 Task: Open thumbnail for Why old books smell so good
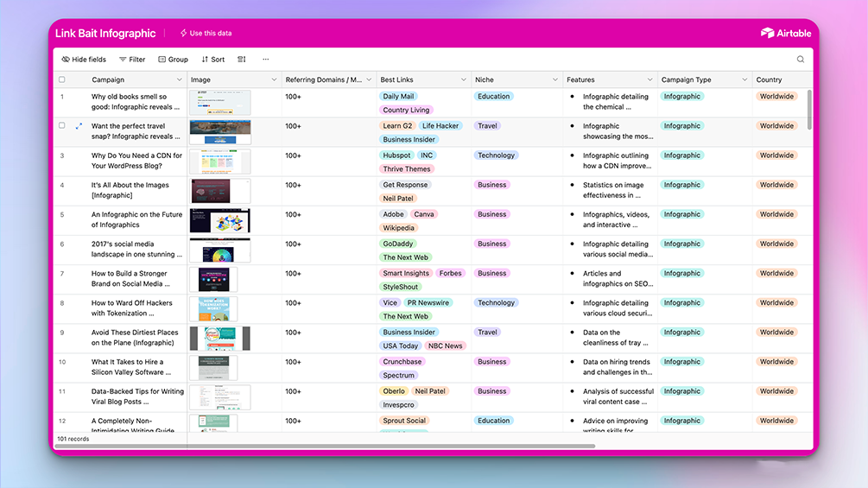click(219, 103)
